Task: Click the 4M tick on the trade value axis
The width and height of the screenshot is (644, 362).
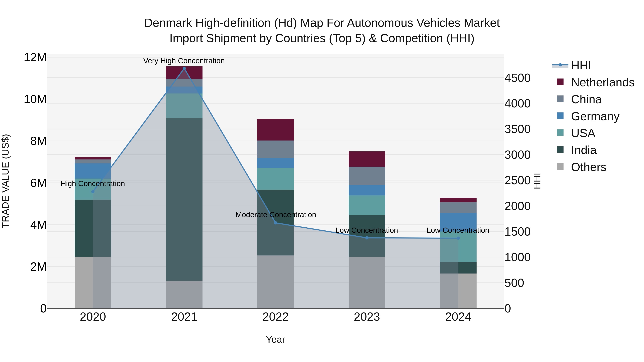Action: pyautogui.click(x=38, y=225)
